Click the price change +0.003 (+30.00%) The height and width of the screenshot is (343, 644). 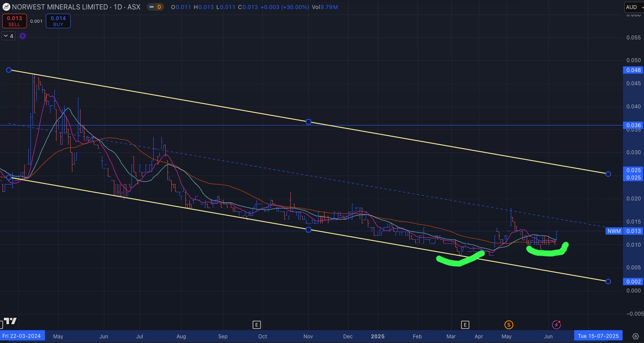(284, 7)
